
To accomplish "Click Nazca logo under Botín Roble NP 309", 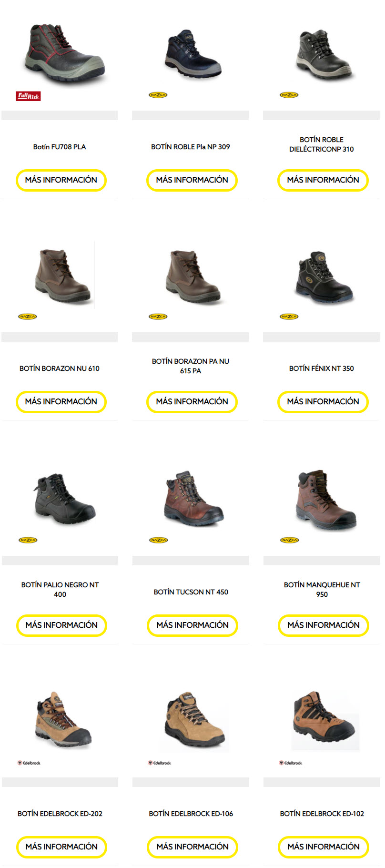I will point(158,95).
